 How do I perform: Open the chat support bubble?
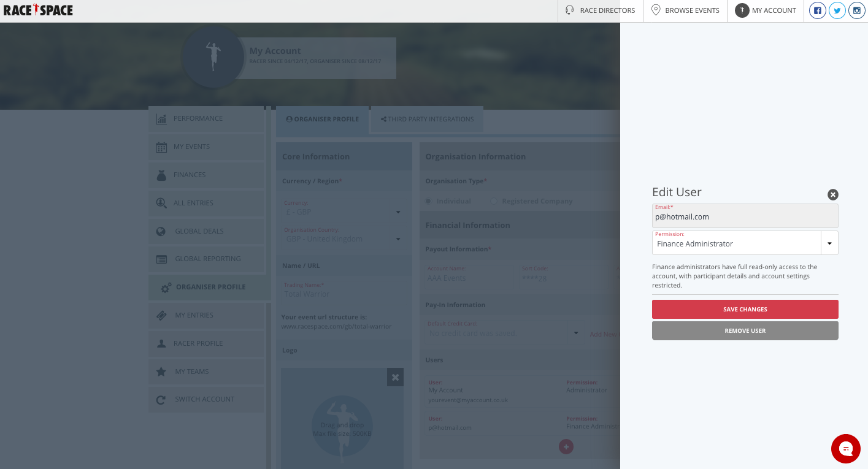coord(846,449)
